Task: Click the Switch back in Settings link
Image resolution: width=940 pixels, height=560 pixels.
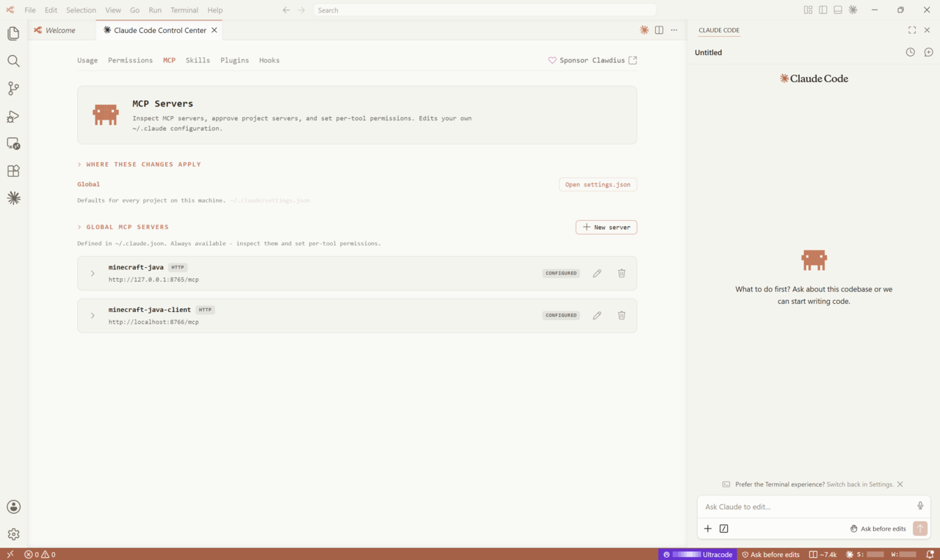Action: [860, 484]
